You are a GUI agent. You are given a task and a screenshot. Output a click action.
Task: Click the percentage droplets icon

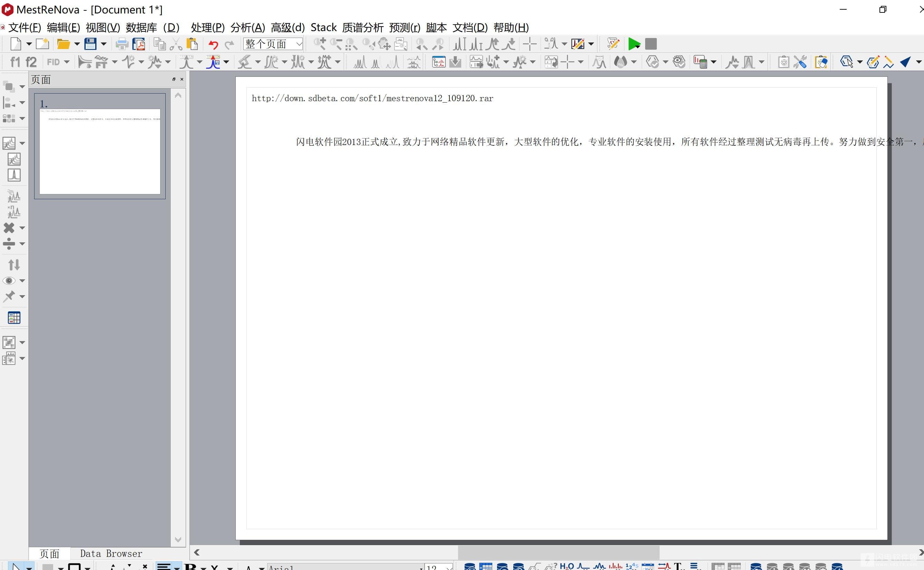(621, 62)
